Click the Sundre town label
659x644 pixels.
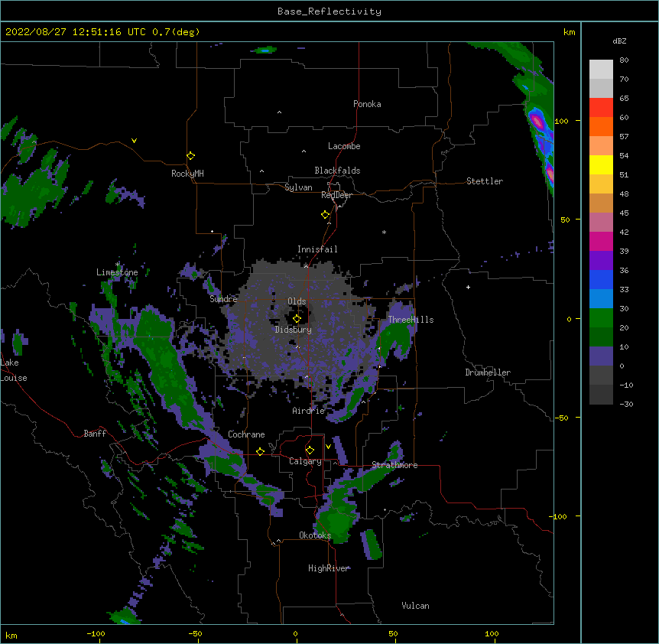(223, 299)
